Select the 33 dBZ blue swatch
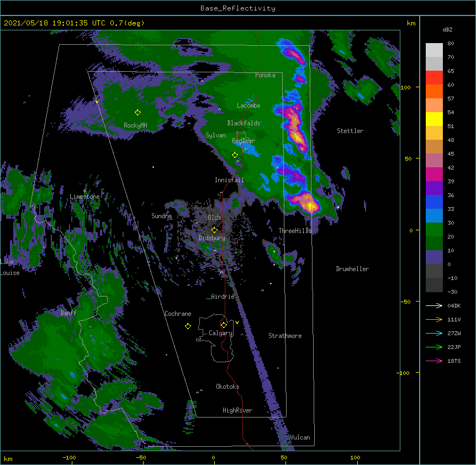 pos(434,202)
